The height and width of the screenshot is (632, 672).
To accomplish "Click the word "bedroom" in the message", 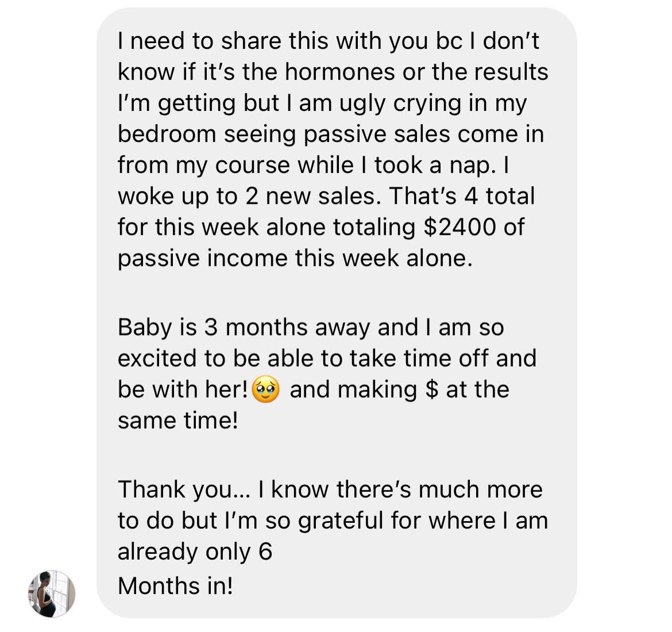I will coord(167,134).
